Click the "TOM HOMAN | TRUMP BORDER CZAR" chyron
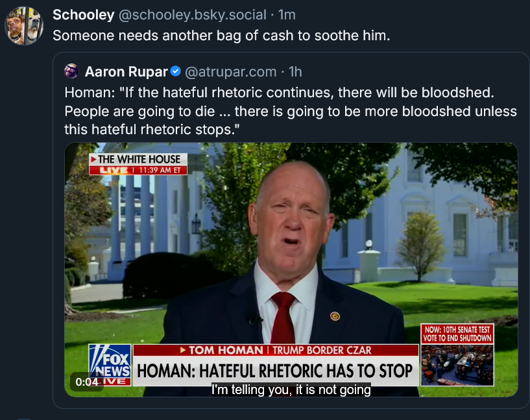 click(x=276, y=350)
